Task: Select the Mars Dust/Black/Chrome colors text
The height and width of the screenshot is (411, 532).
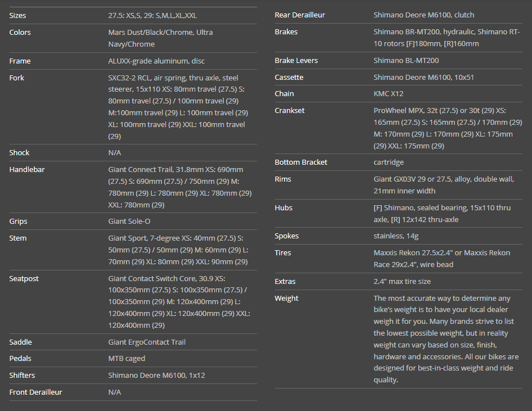Action: pyautogui.click(x=160, y=38)
